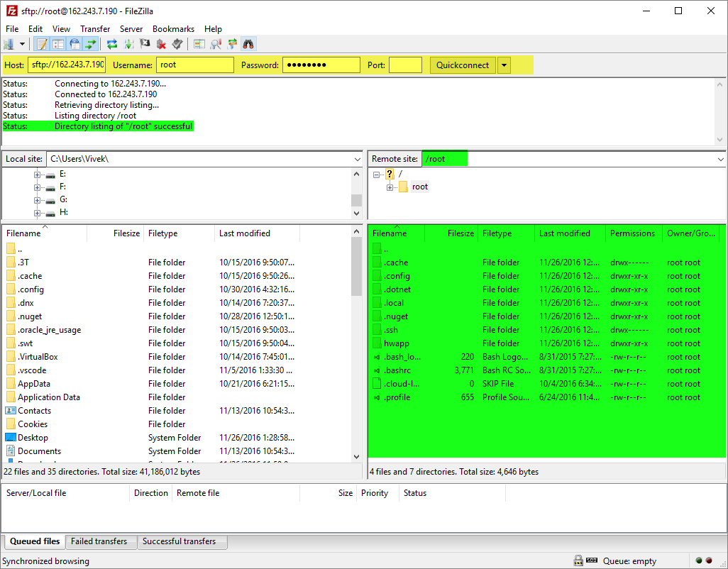728x569 pixels.
Task: Open the Server menu
Action: point(131,29)
